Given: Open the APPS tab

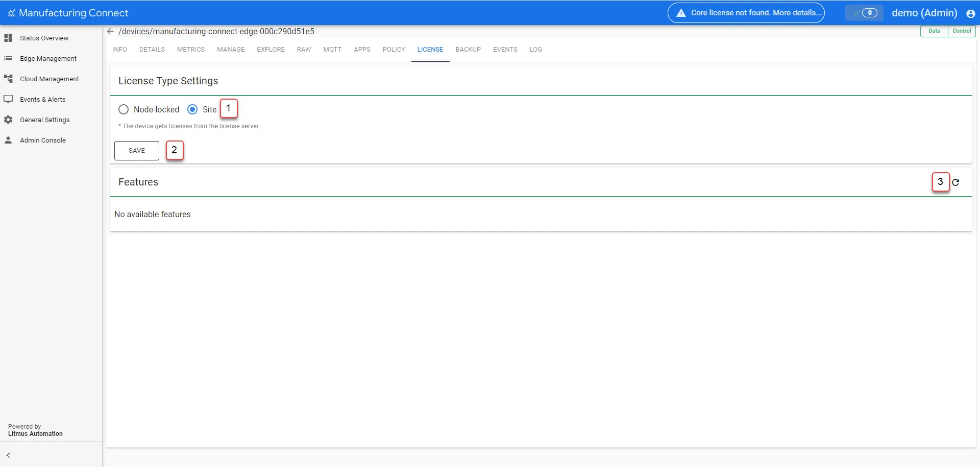Looking at the screenshot, I should pyautogui.click(x=362, y=50).
